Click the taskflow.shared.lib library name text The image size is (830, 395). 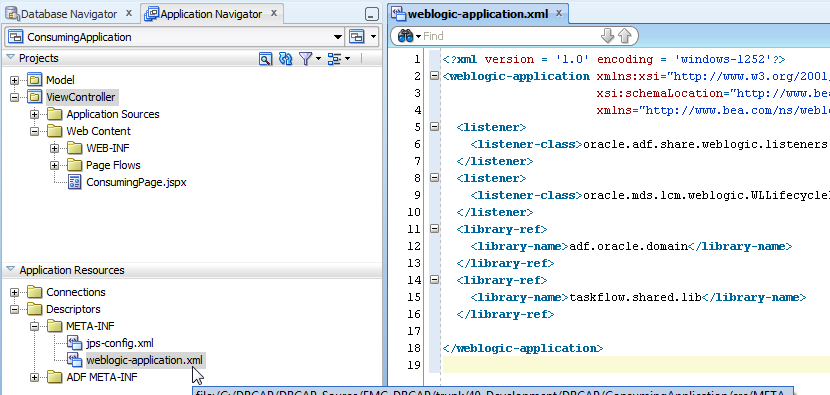point(635,297)
